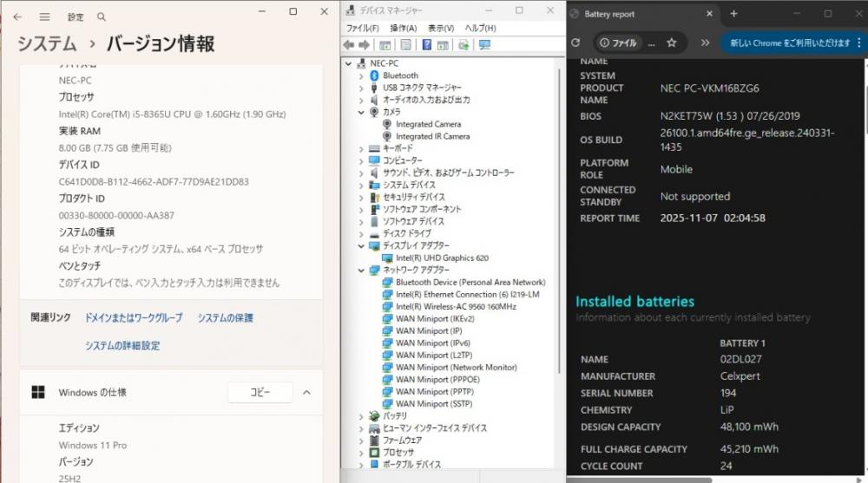The image size is (868, 483).
Task: Click Update driver toolbar icon
Action: coord(464,45)
